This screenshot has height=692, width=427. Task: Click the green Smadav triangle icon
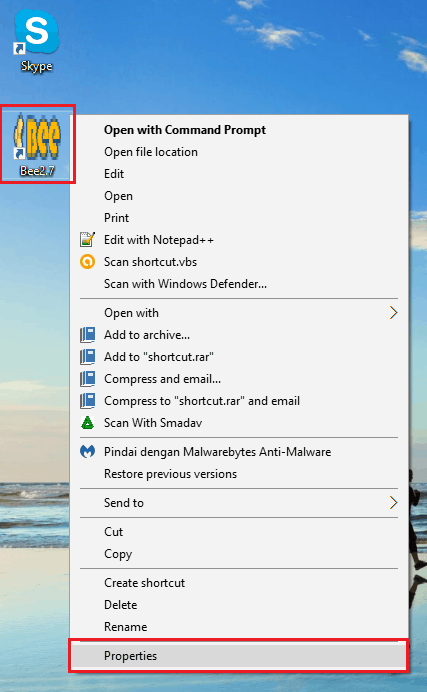[x=87, y=423]
